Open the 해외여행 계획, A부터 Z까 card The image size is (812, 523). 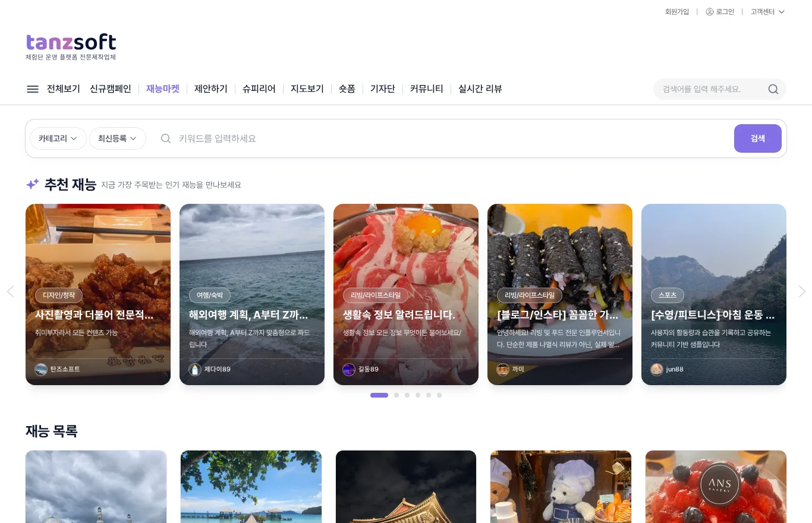252,294
